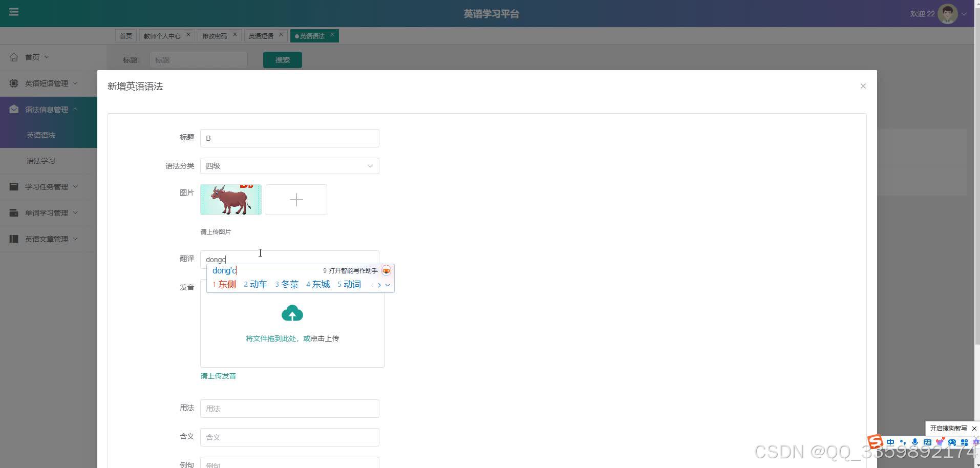Choose IME candidate 3 冬菜
The height and width of the screenshot is (468, 980).
pos(287,284)
